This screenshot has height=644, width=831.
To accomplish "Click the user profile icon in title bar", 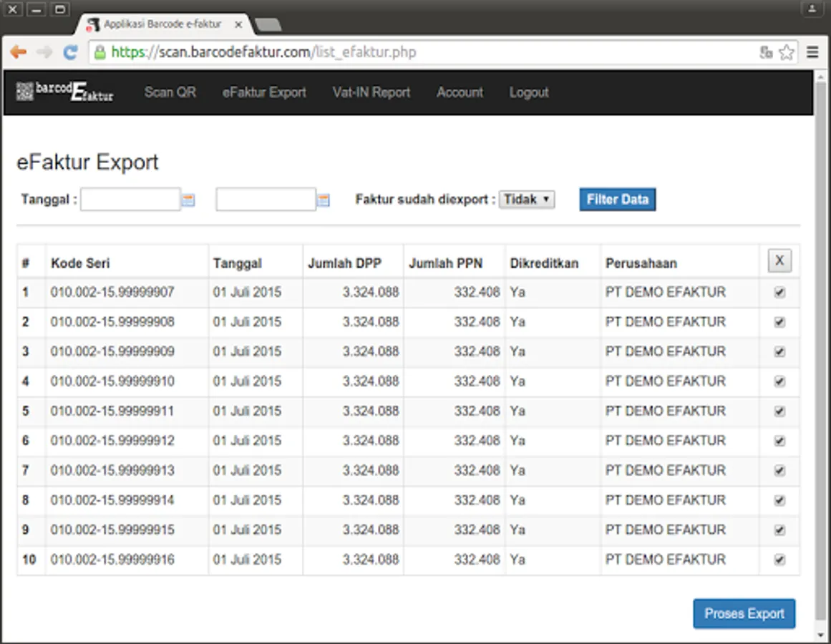I will click(812, 9).
